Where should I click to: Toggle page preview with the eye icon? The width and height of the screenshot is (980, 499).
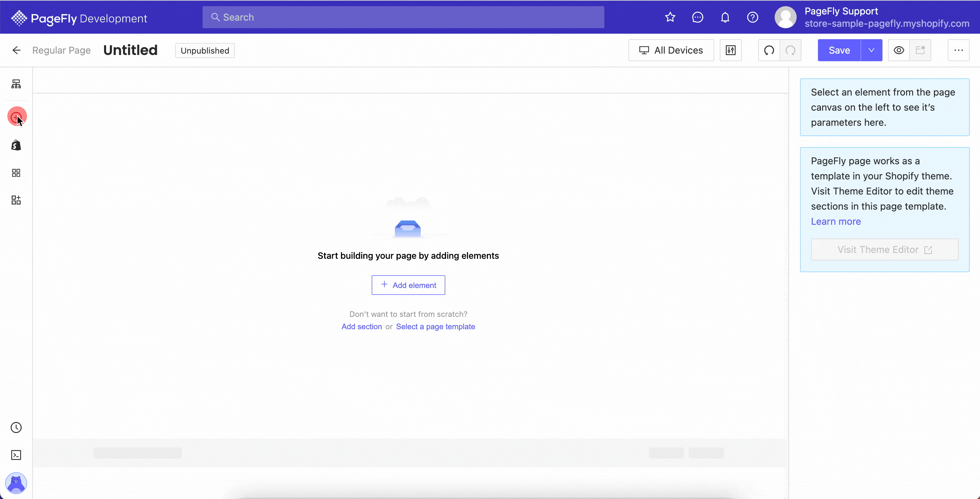(x=899, y=50)
